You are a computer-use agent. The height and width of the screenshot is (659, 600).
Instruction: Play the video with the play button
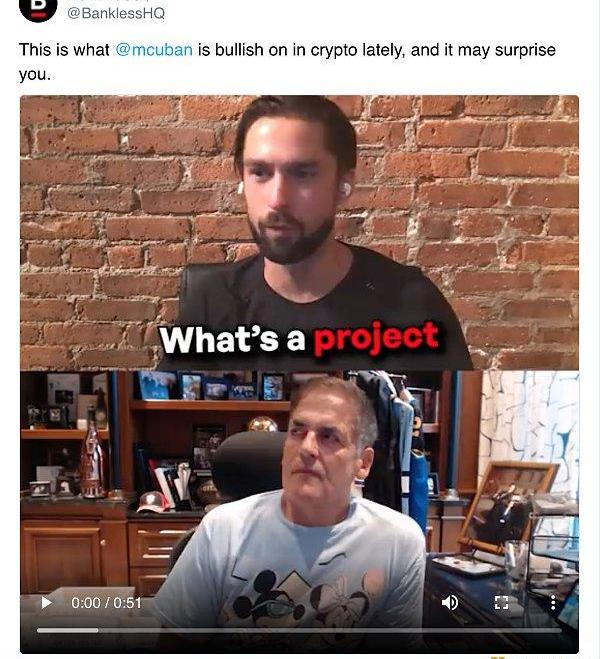pyautogui.click(x=46, y=603)
